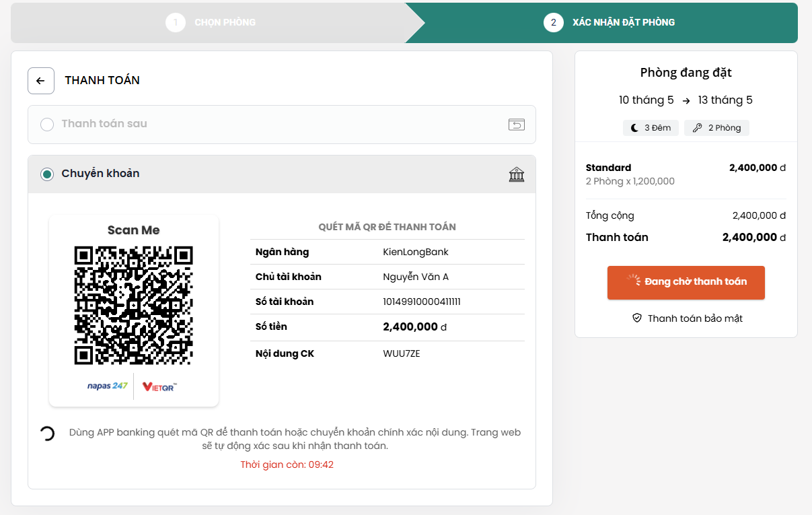The width and height of the screenshot is (812, 515).
Task: Click the remaining time countdown text
Action: tap(287, 465)
